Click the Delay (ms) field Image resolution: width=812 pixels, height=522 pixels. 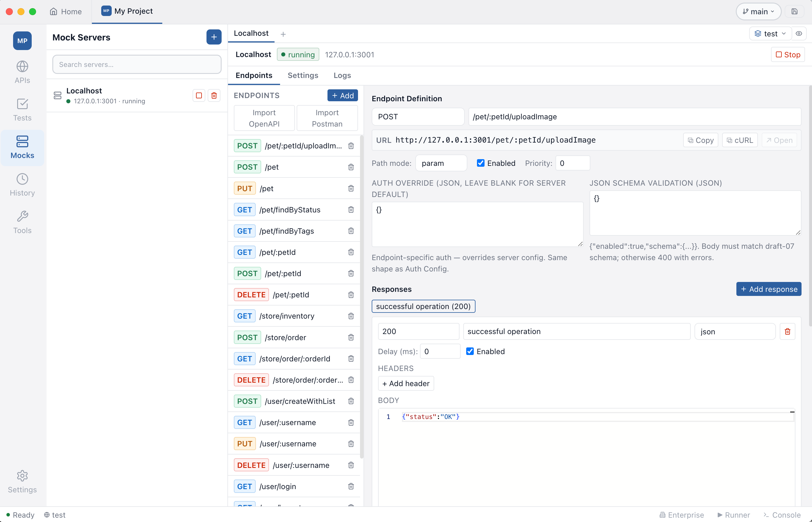point(440,351)
